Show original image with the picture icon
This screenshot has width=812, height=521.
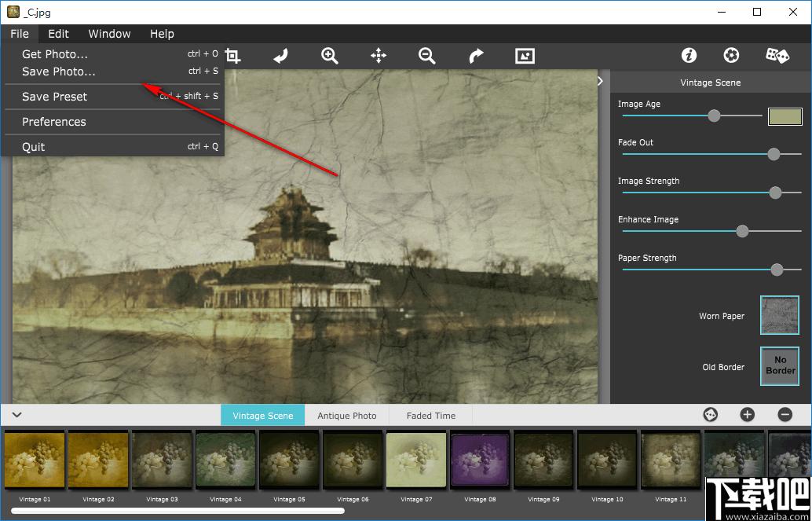(x=525, y=56)
